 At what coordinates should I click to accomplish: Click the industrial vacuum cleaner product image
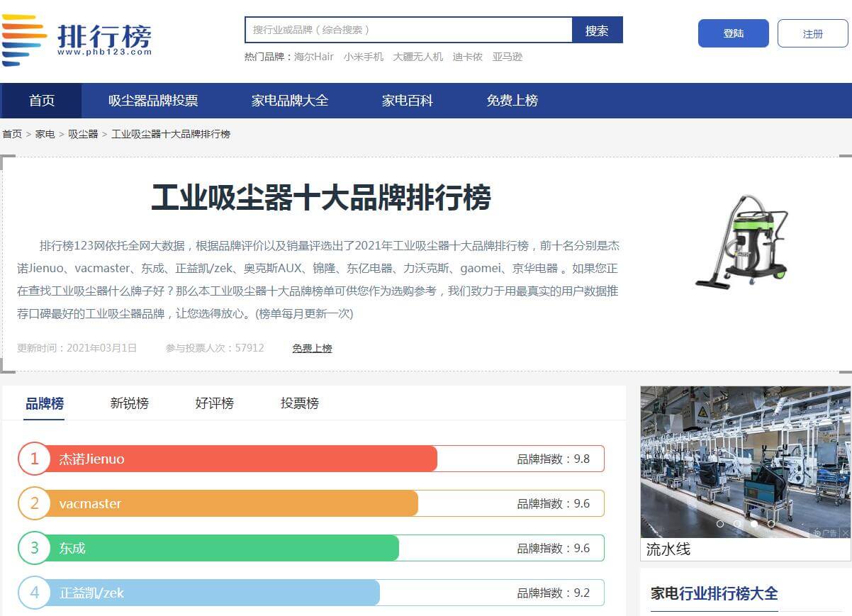point(742,242)
